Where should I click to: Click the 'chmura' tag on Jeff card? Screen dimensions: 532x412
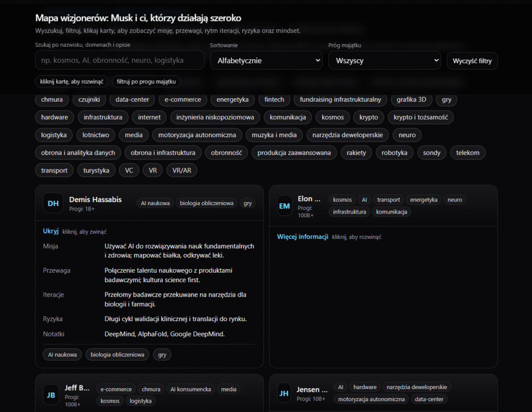(x=151, y=389)
